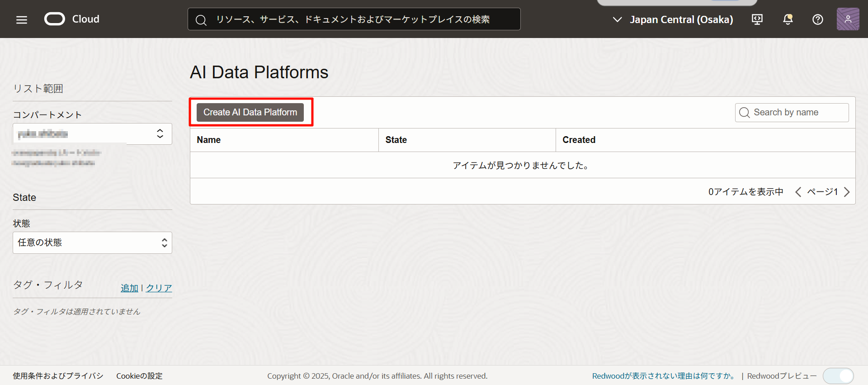Open the 任意の状態 state dropdown
The image size is (868, 385).
click(92, 242)
